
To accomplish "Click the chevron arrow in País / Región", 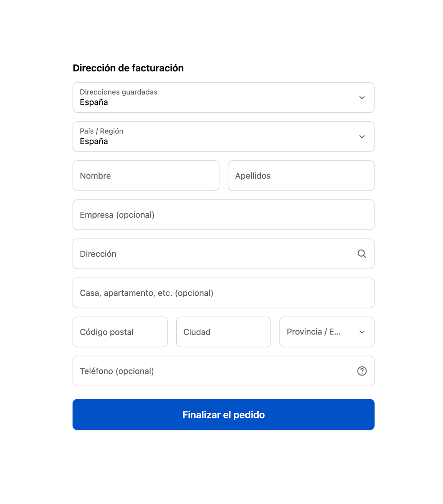I will click(362, 137).
